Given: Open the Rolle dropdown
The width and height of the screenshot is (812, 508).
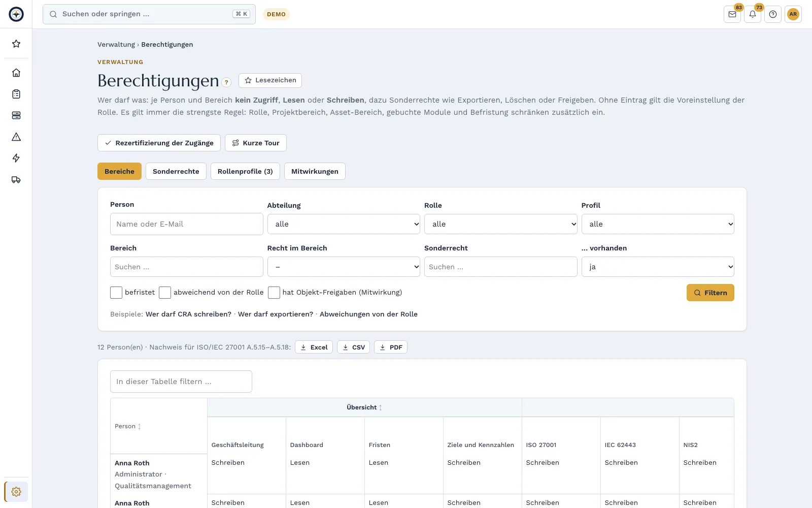Looking at the screenshot, I should tap(501, 224).
